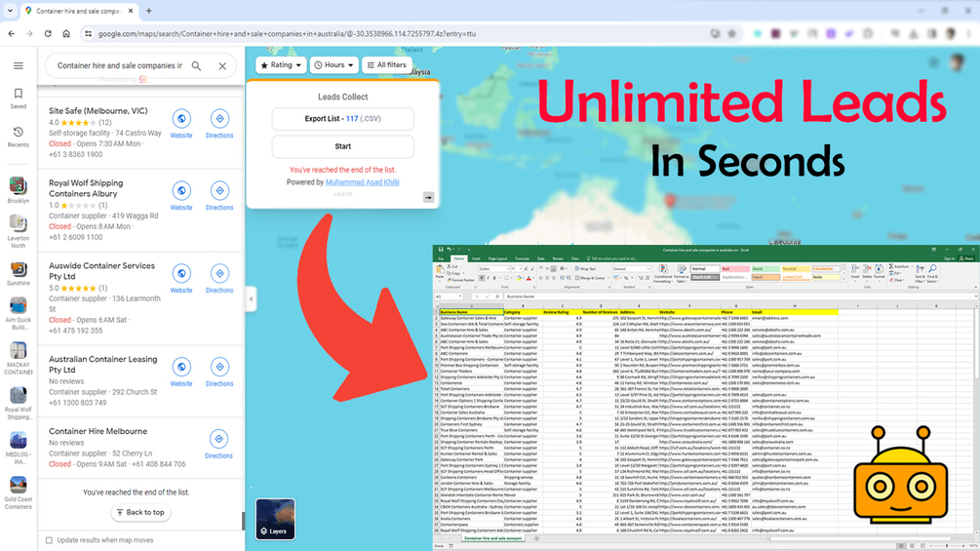980x551 pixels.
Task: Click the Save icon in Excel title bar
Action: 441,250
